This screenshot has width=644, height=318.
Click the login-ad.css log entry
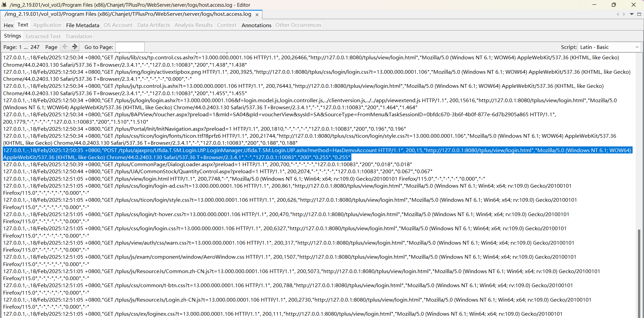287,189
